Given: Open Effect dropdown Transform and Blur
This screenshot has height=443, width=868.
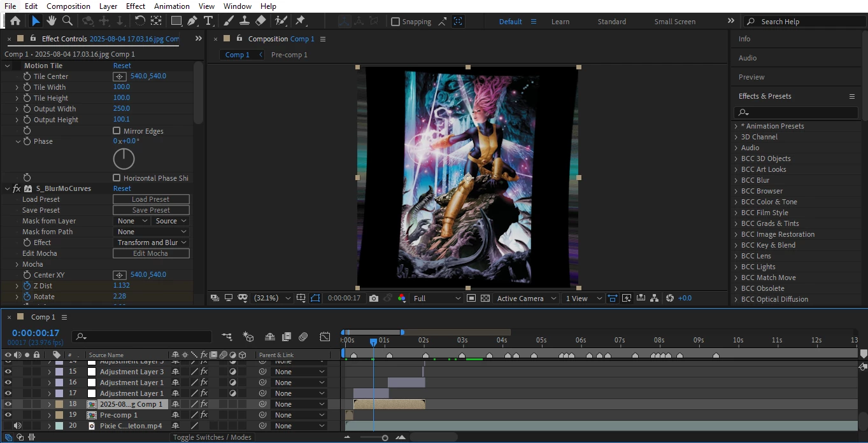Looking at the screenshot, I should point(152,243).
